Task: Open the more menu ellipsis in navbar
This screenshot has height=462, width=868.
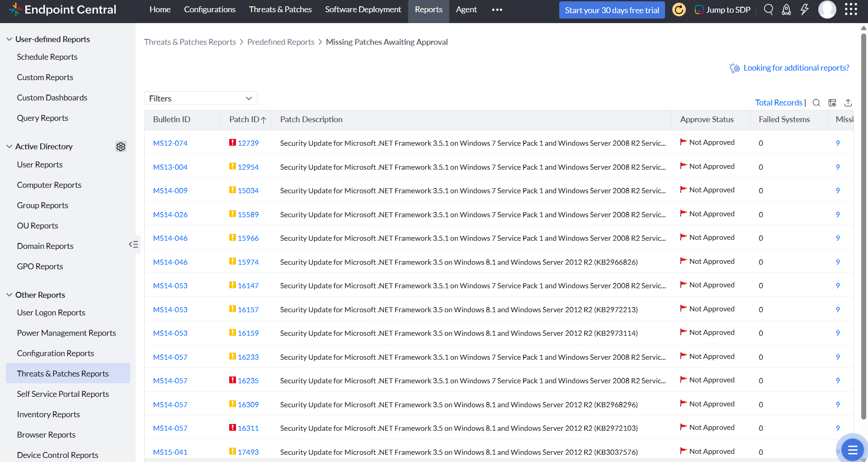Action: click(497, 10)
